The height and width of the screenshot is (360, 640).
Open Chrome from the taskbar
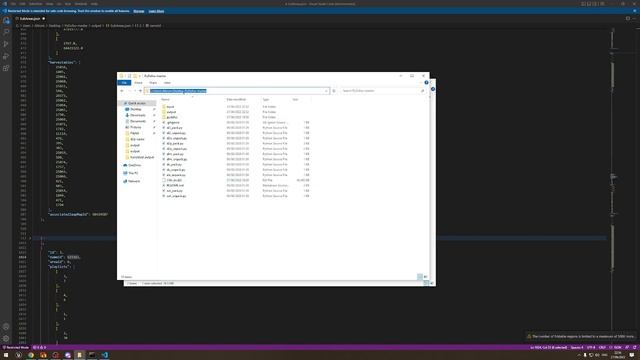coord(31,355)
